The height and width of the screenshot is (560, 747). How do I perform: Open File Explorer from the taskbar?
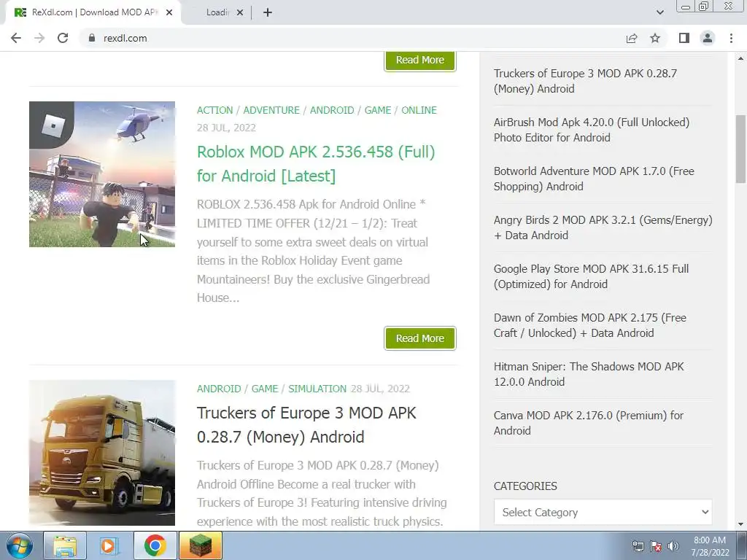tap(65, 545)
